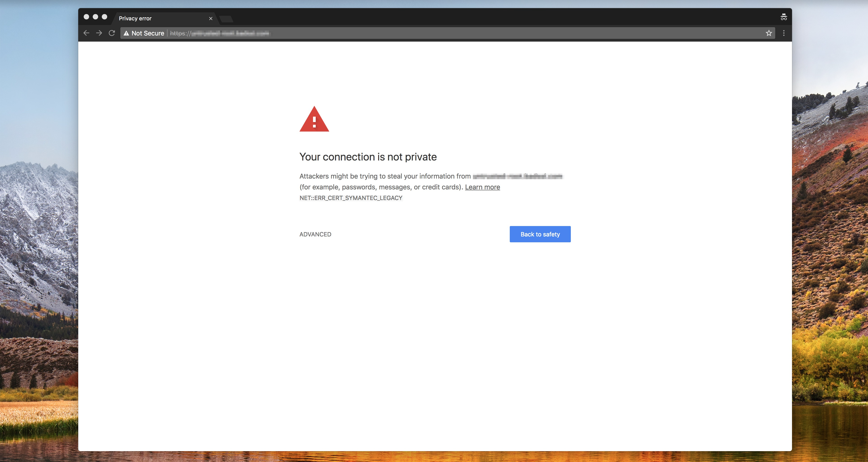Open a new tab with the new tab button
The height and width of the screenshot is (462, 868).
pos(226,19)
